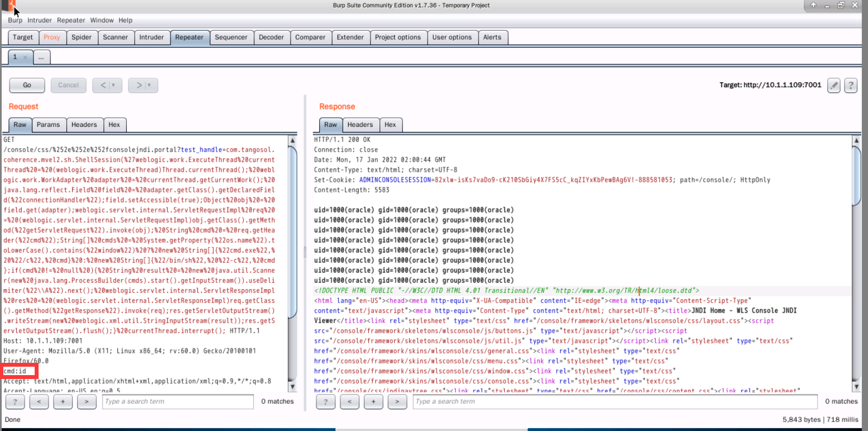
Task: Add new Repeater tab with '...'
Action: (41, 57)
